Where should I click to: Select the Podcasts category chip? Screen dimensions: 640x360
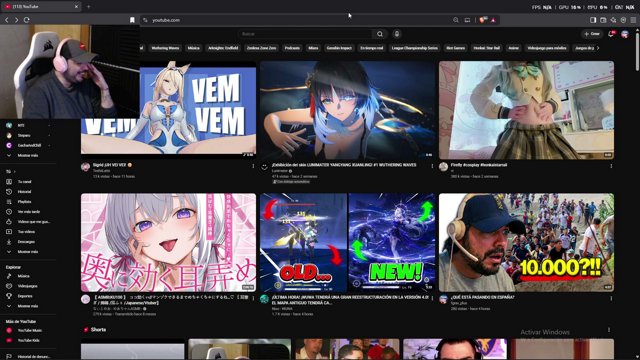tap(292, 48)
